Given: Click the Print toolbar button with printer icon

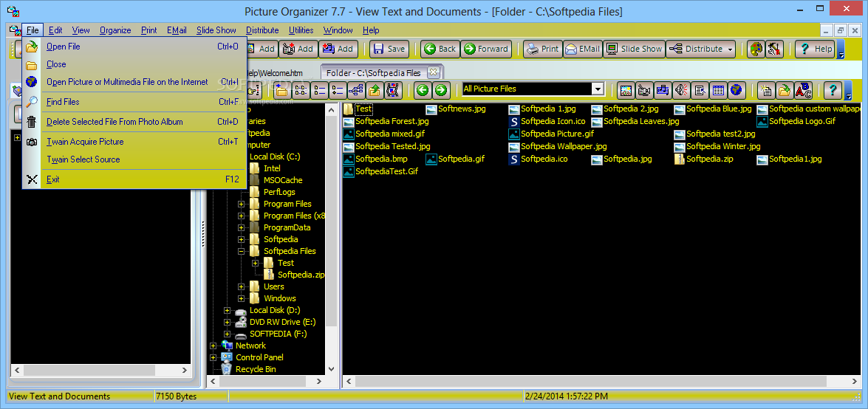Looking at the screenshot, I should [x=543, y=49].
